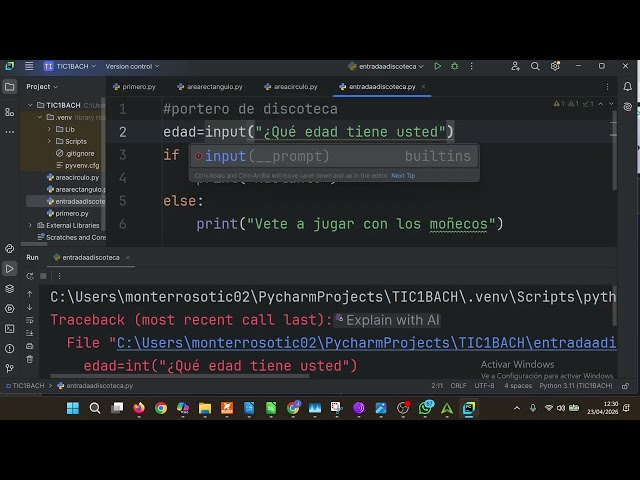Open Scratches and Consoles node
Screen dimensions: 640x480
[x=71, y=237]
